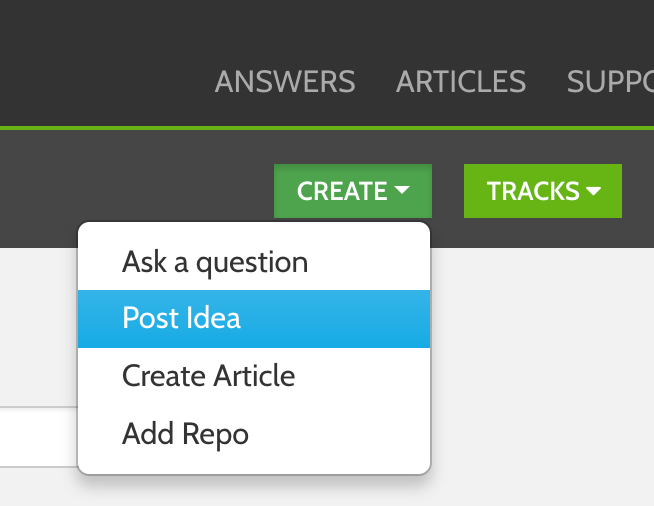This screenshot has width=654, height=506.
Task: Add a repository using the last menu item
Action: click(185, 434)
